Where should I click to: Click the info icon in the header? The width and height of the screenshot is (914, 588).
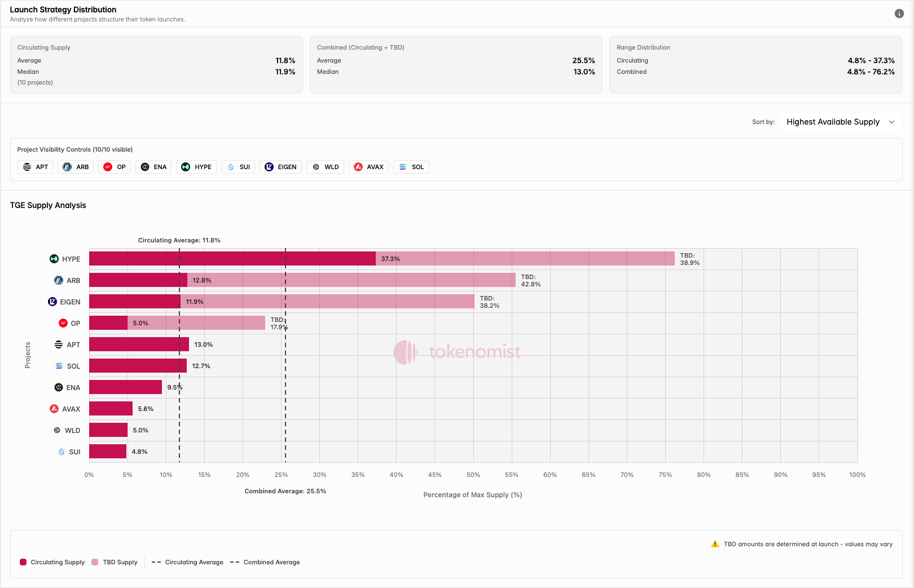click(x=899, y=14)
